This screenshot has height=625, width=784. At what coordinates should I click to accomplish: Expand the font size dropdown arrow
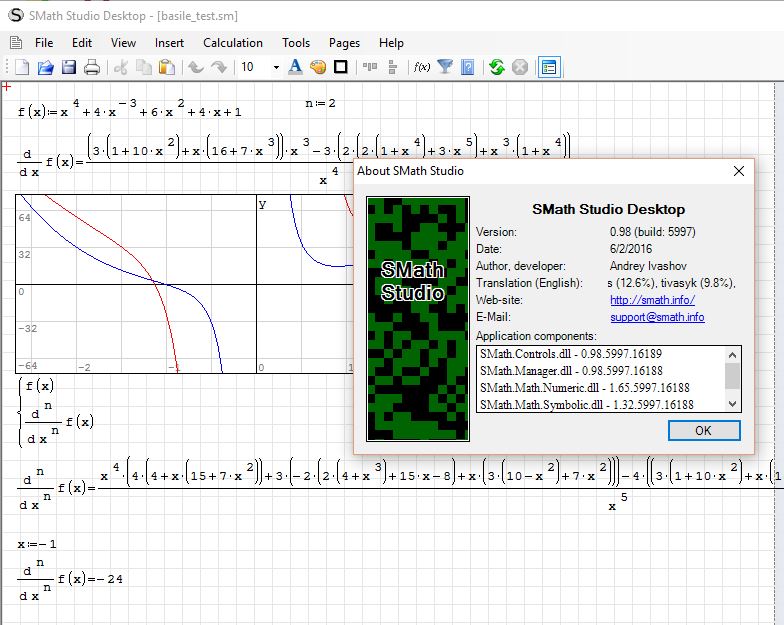point(276,67)
